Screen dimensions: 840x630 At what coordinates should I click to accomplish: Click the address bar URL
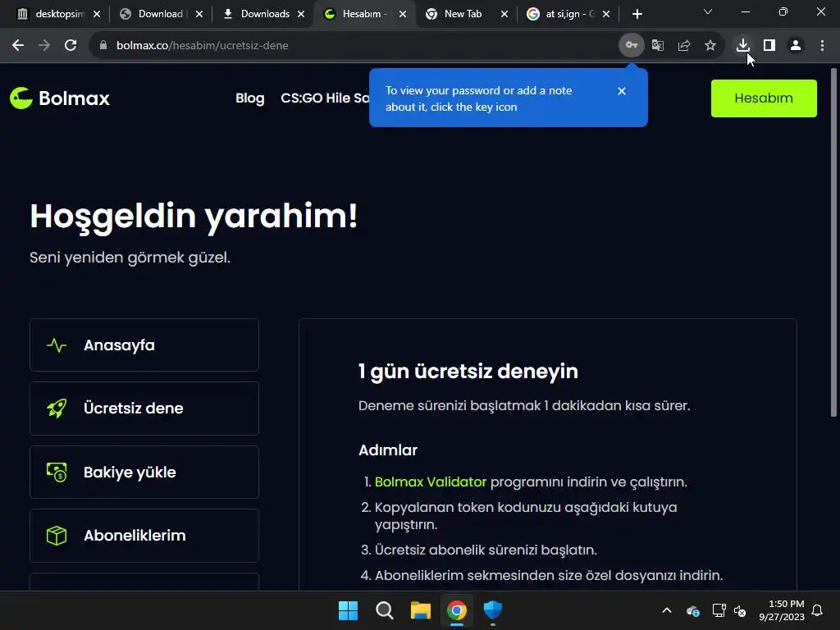pyautogui.click(x=203, y=46)
